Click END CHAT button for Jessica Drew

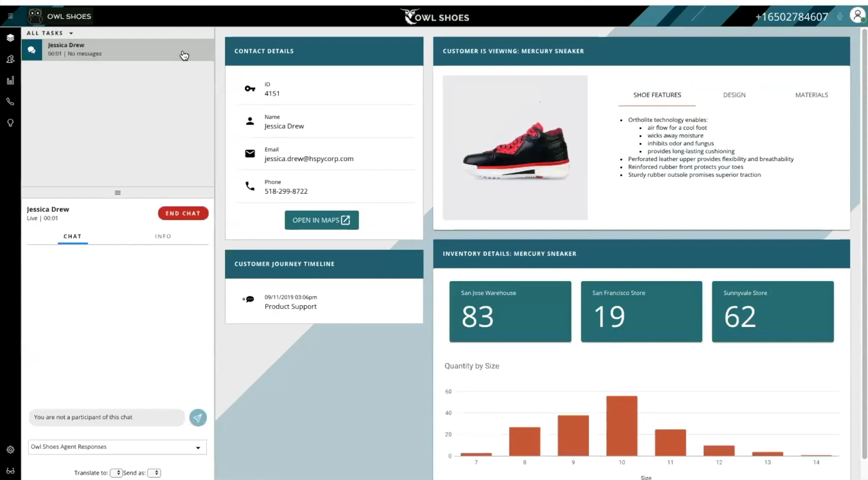[183, 213]
